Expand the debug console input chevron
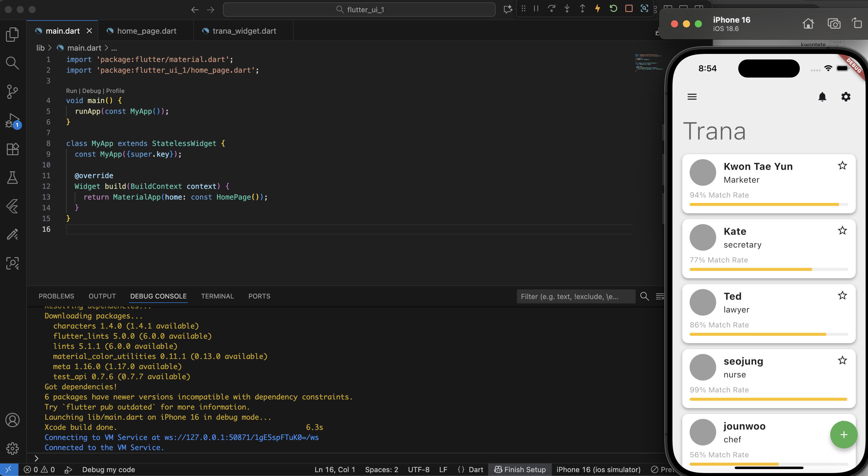868x476 pixels. click(36, 458)
